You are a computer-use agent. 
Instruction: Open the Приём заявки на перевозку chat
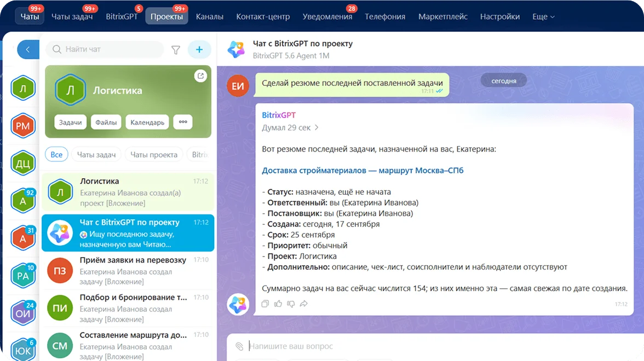pos(128,270)
